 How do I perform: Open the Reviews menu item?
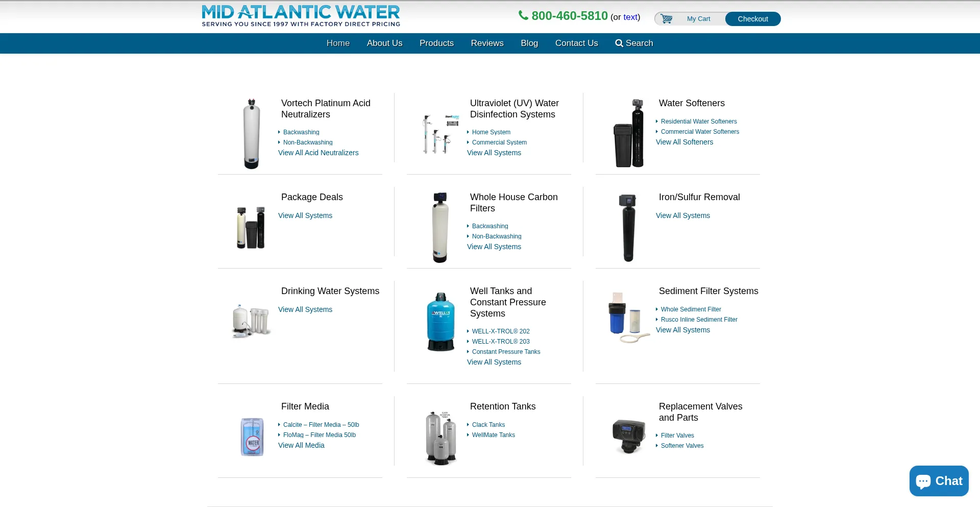487,43
